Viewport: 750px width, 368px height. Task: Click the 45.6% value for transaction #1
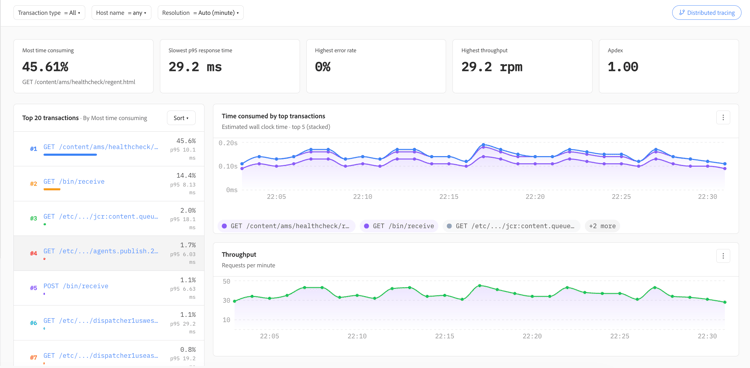click(x=186, y=141)
